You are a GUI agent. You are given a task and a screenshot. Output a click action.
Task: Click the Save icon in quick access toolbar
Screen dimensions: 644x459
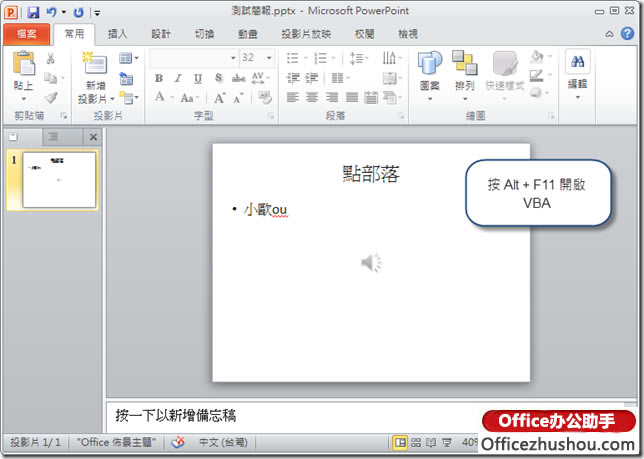33,12
